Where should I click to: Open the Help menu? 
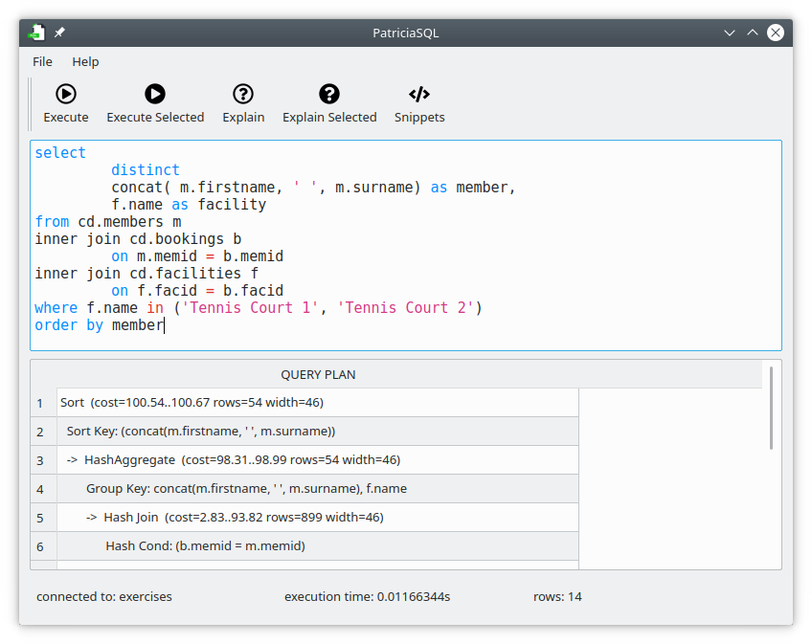[x=85, y=61]
